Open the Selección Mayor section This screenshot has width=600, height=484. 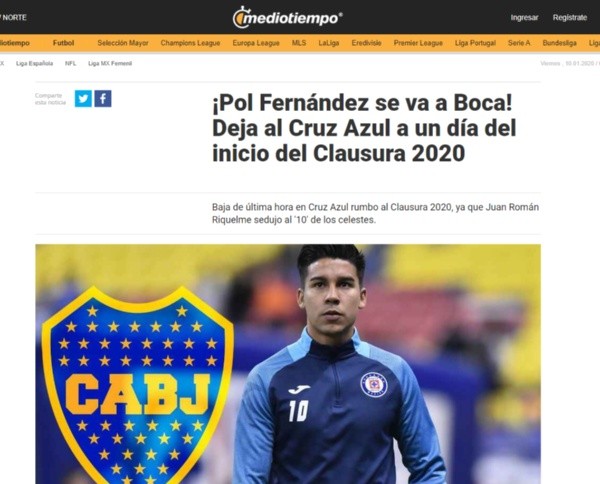pyautogui.click(x=123, y=43)
